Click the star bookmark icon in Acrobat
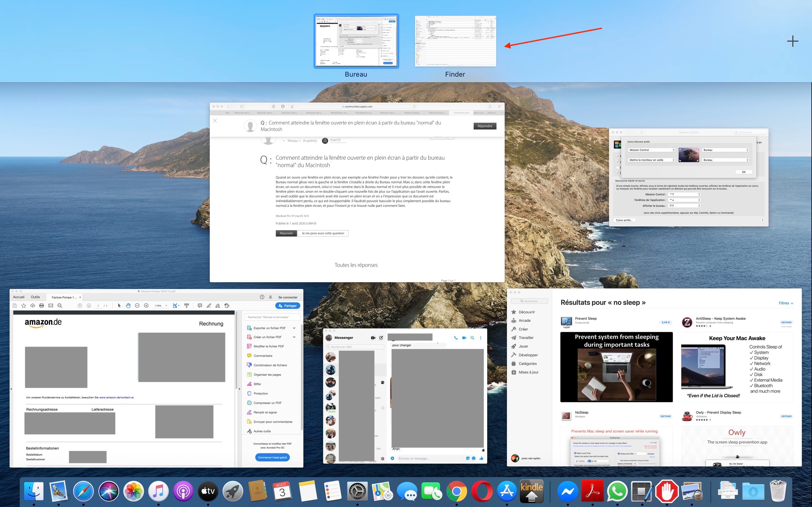 23,306
